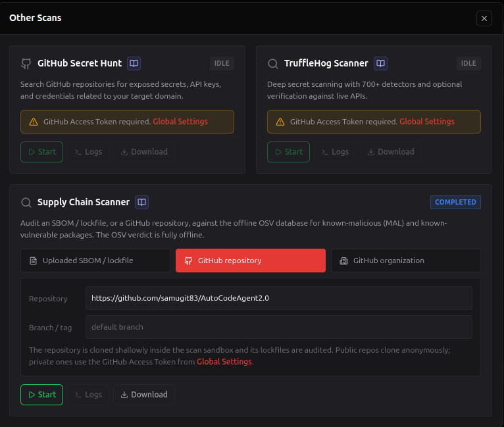Click the TruffleHog Scanner heading

tap(326, 63)
